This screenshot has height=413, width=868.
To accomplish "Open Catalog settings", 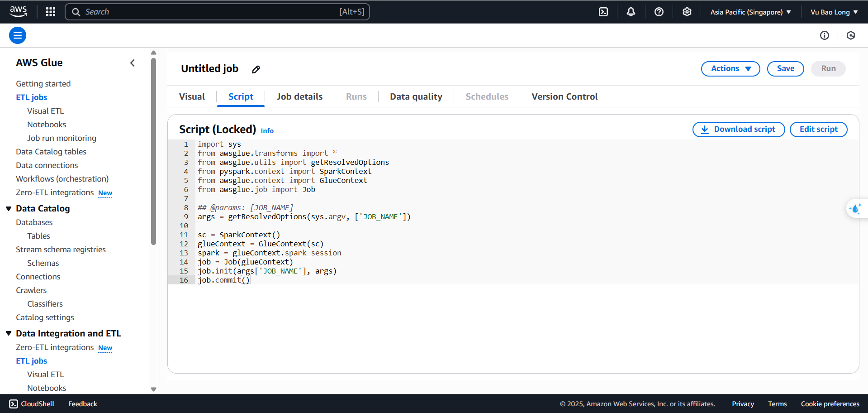I will click(x=45, y=317).
